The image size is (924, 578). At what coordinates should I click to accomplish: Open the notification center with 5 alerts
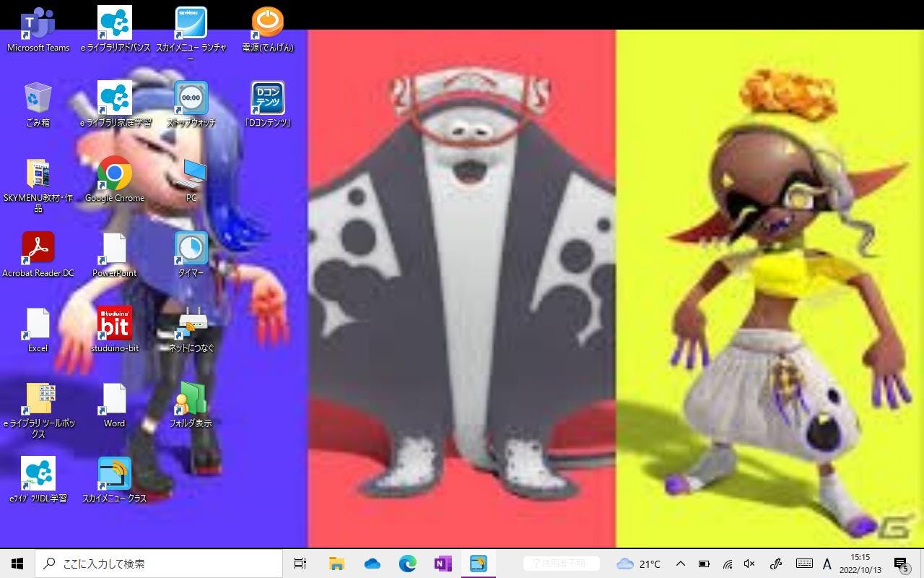901,564
